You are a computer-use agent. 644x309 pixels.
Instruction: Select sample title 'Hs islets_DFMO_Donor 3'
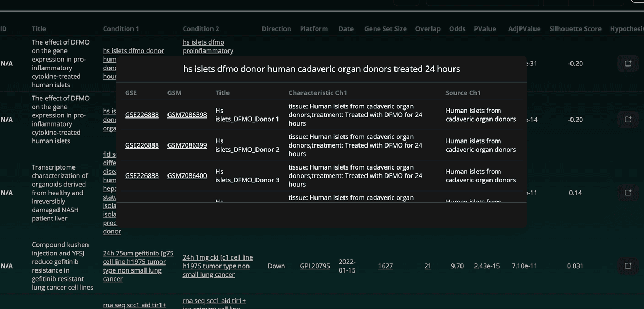(247, 176)
